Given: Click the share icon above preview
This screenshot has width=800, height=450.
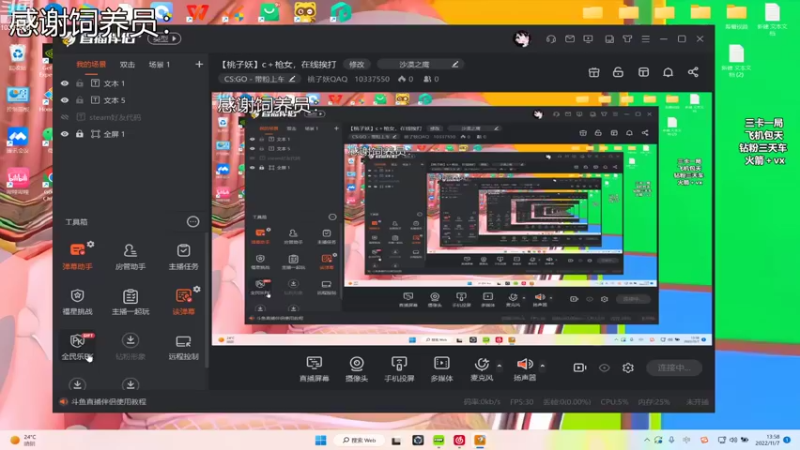Looking at the screenshot, I should pyautogui.click(x=693, y=72).
